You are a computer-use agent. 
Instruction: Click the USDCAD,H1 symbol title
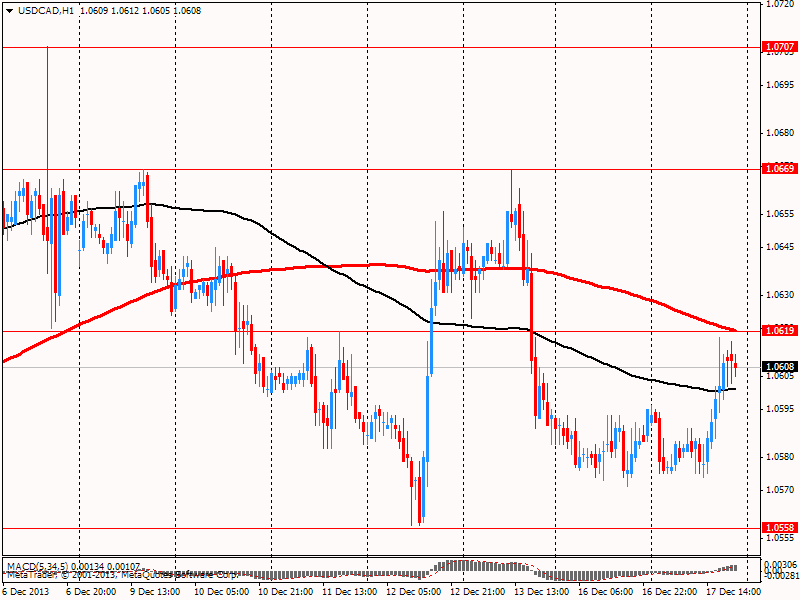(x=46, y=11)
